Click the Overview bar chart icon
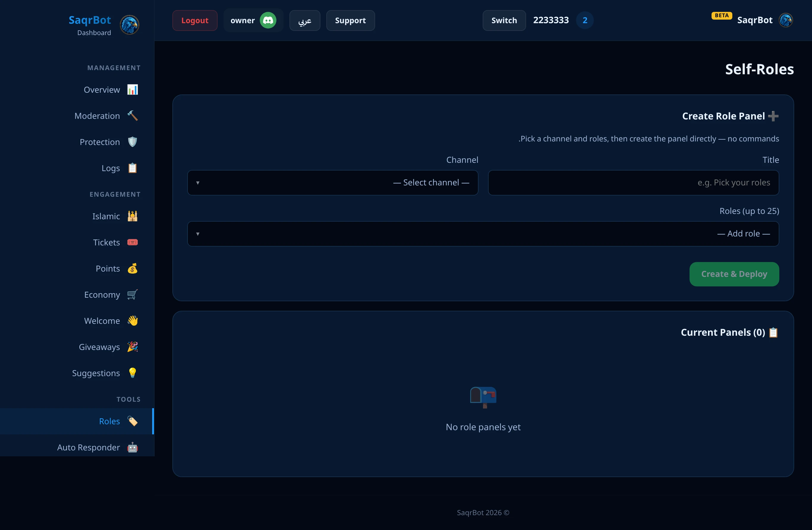The width and height of the screenshot is (812, 530). (x=132, y=90)
